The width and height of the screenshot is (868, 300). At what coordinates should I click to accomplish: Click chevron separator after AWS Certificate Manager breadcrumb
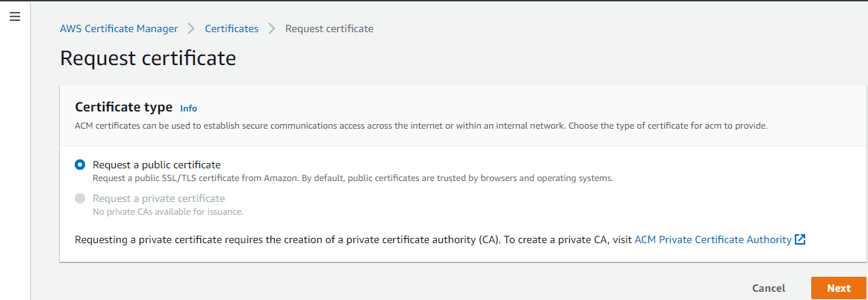tap(191, 28)
